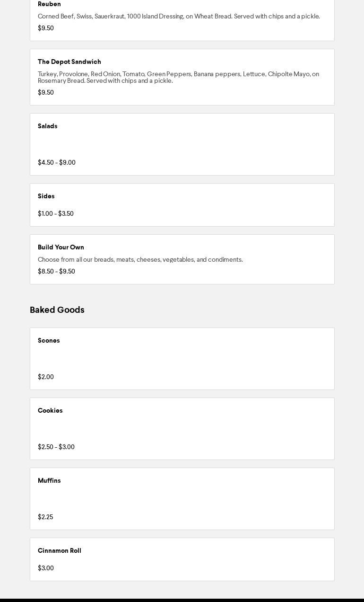Screen dimensions: 364x602
Task: Click the Scones $2.00 price
Action: (x=46, y=377)
